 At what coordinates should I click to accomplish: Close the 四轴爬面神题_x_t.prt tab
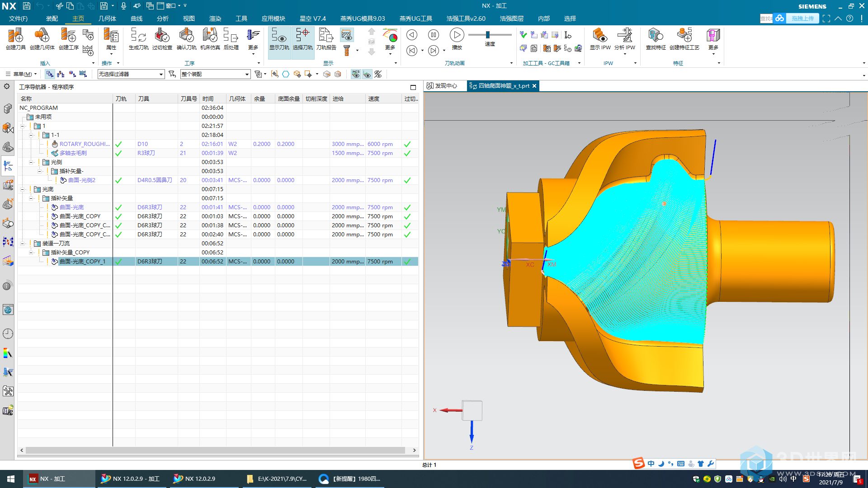point(534,86)
